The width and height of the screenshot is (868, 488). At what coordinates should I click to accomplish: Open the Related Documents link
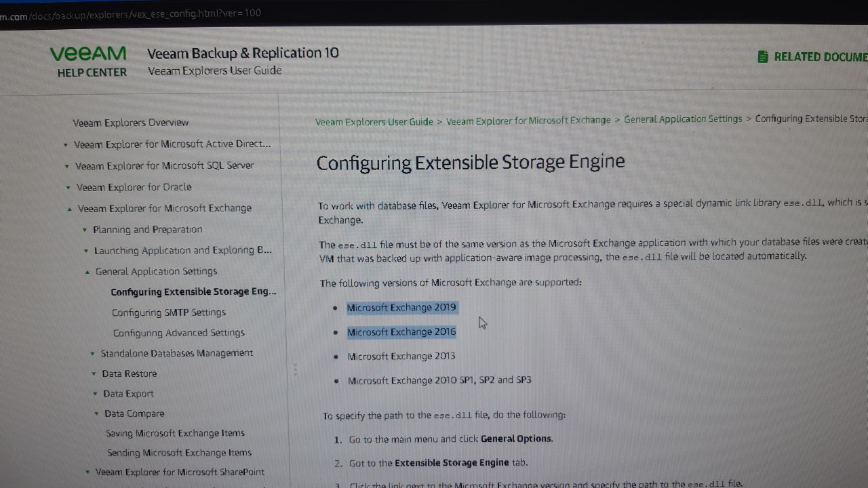pos(821,57)
